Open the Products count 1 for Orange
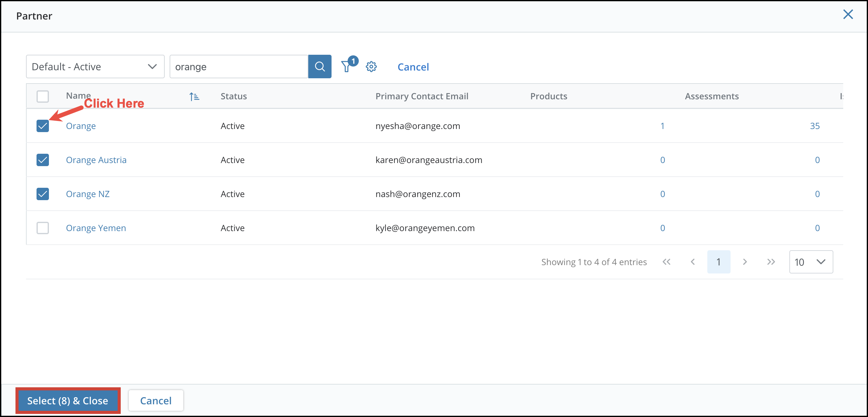Image resolution: width=868 pixels, height=417 pixels. coord(662,126)
